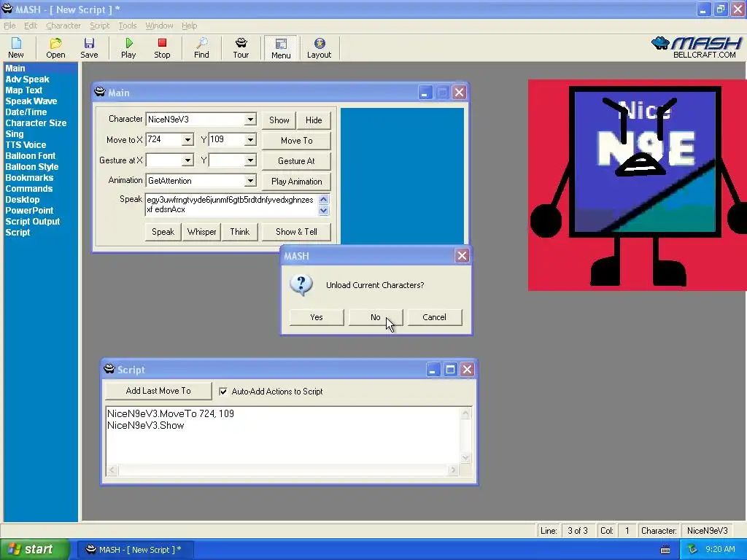Click the Main window's title bar icon
Viewport: 747px width, 560px height.
tap(99, 92)
